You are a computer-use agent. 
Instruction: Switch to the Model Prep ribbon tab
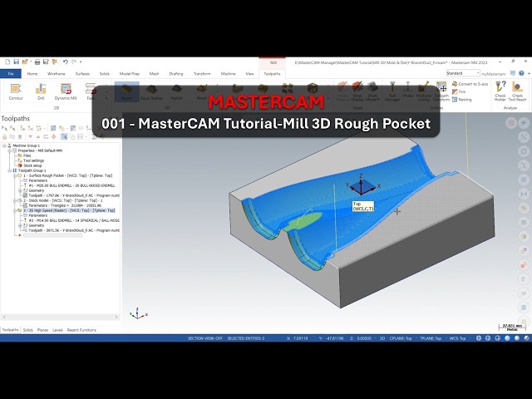(x=130, y=74)
